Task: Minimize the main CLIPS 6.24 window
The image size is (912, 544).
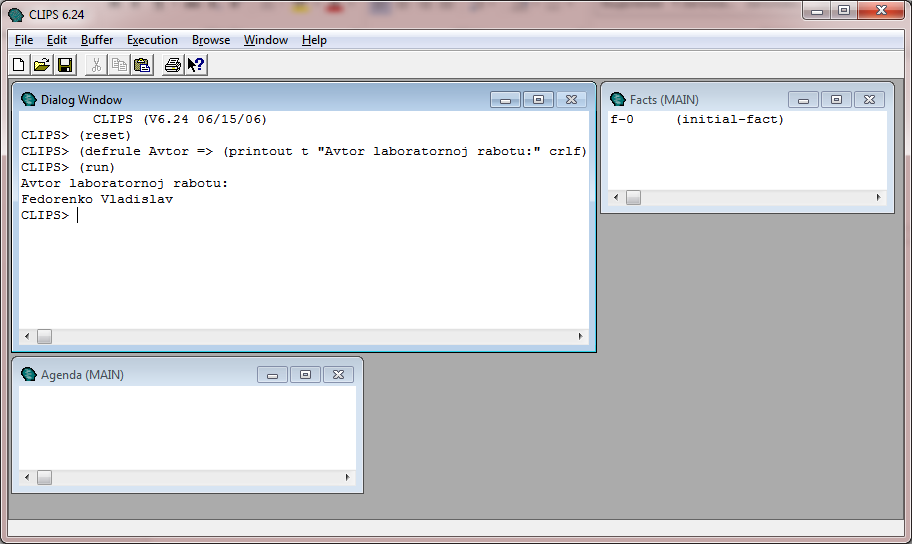Action: [x=817, y=10]
